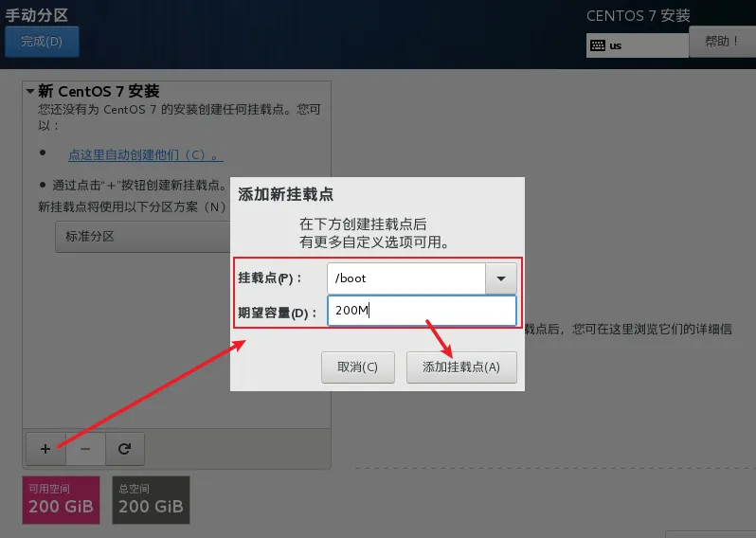756x538 pixels.
Task: Click the 添加新挂载点 dialog title
Action: (x=285, y=194)
